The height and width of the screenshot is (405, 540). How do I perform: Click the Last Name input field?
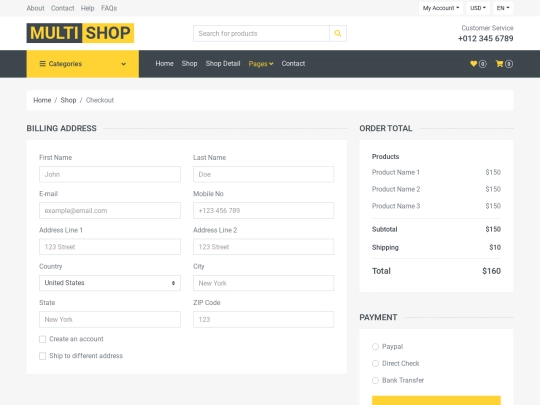[263, 174]
